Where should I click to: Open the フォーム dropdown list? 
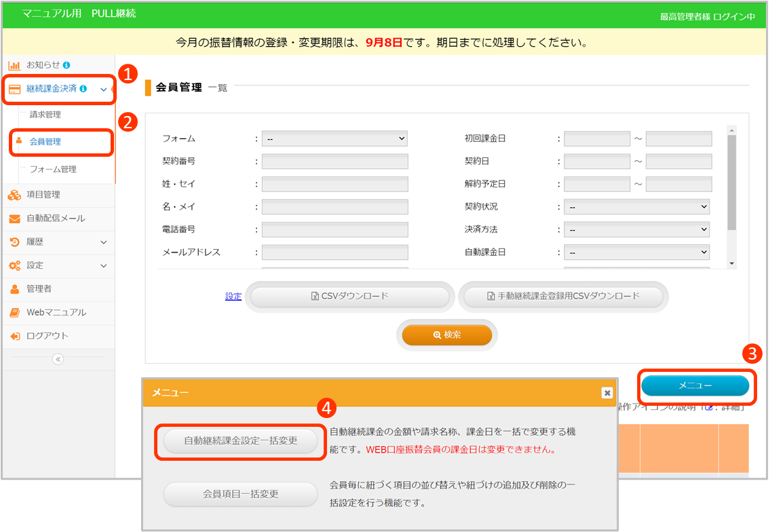tap(334, 138)
